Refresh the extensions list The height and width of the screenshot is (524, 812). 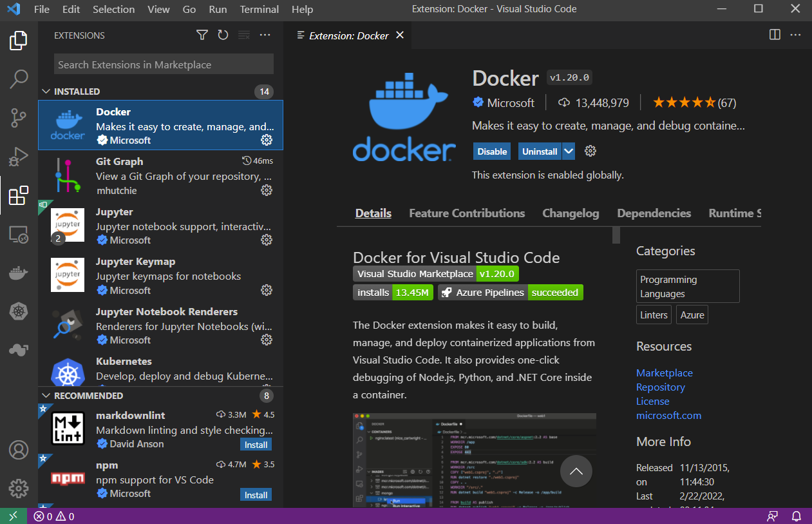[223, 35]
